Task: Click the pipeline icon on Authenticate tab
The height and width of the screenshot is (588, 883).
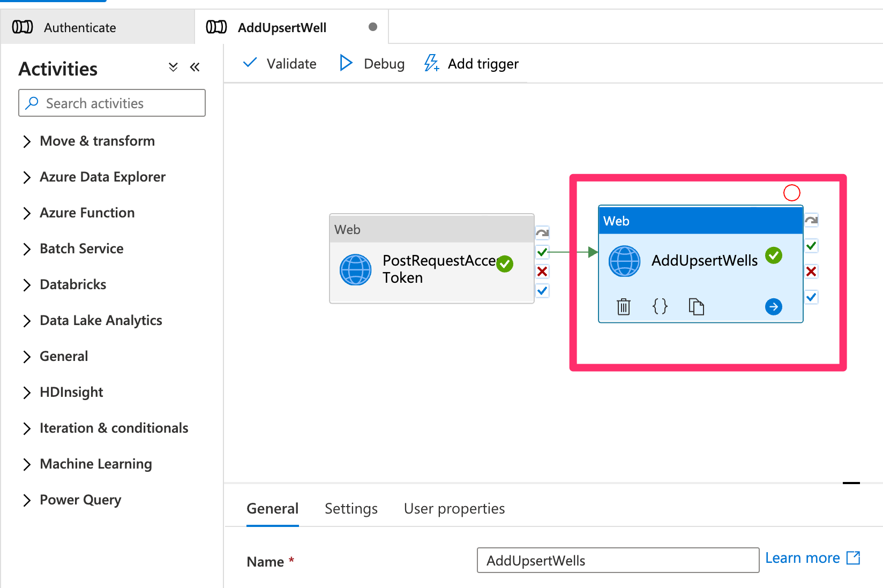Action: [23, 27]
